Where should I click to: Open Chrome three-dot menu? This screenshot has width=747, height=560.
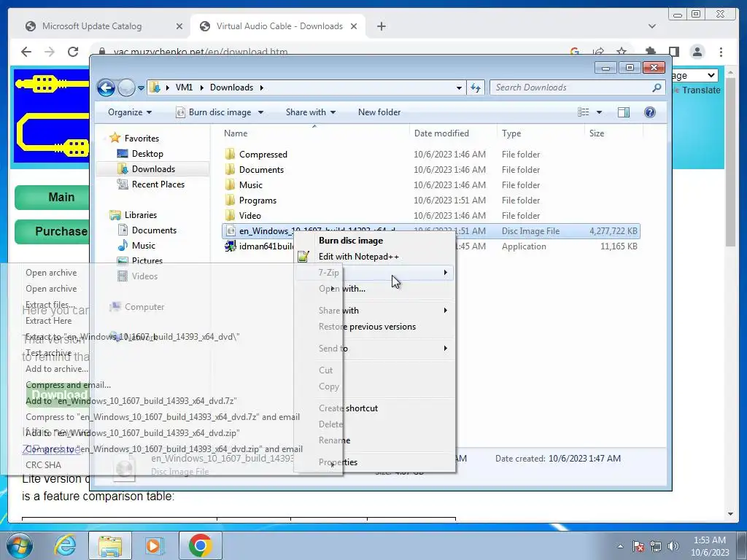pyautogui.click(x=721, y=52)
